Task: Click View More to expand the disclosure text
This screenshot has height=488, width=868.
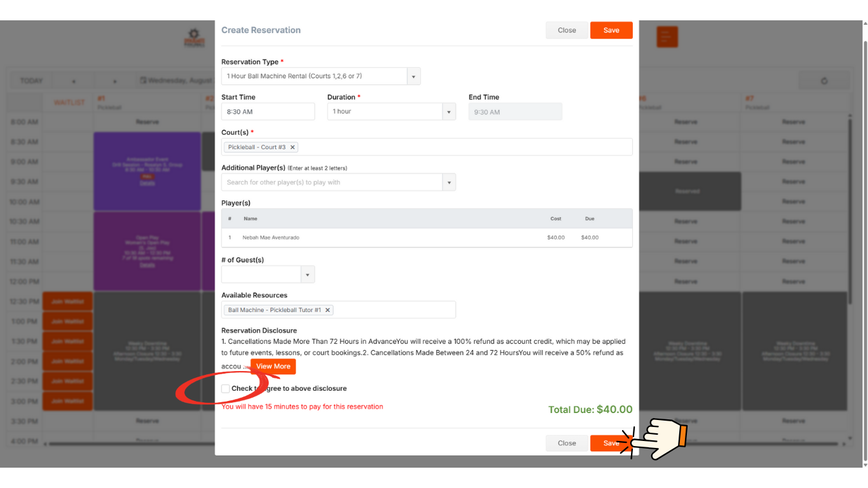Action: (x=273, y=366)
